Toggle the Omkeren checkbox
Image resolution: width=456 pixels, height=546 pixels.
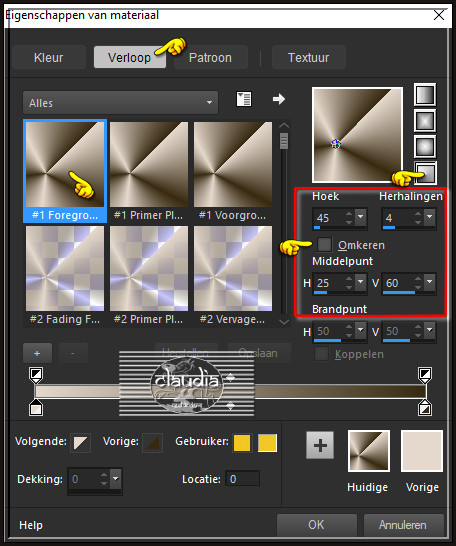(324, 244)
